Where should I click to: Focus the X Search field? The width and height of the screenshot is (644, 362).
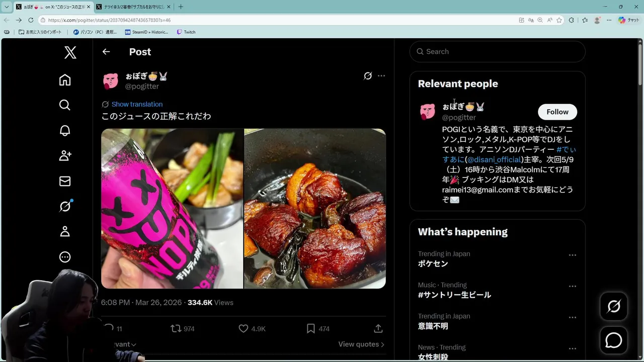point(497,51)
